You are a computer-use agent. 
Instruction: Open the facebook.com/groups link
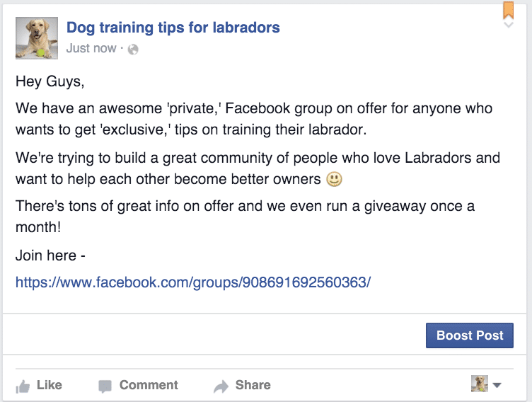pyautogui.click(x=193, y=282)
